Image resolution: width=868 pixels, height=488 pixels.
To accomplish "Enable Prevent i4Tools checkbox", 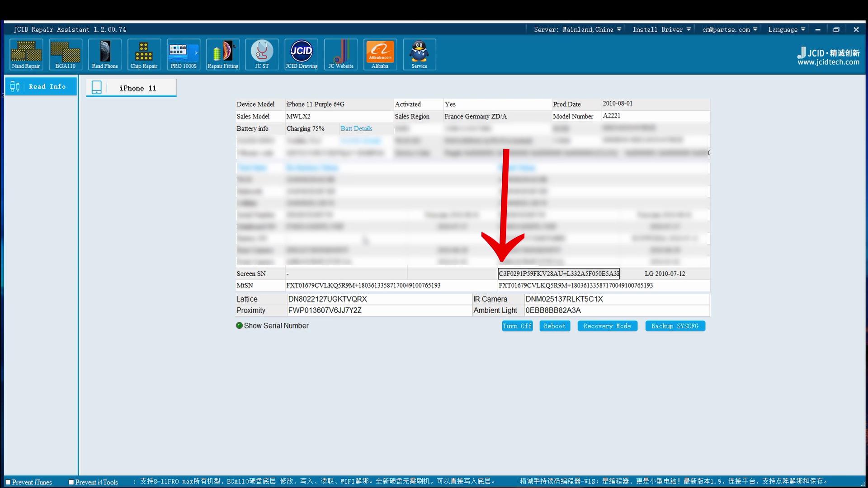I will click(x=71, y=482).
